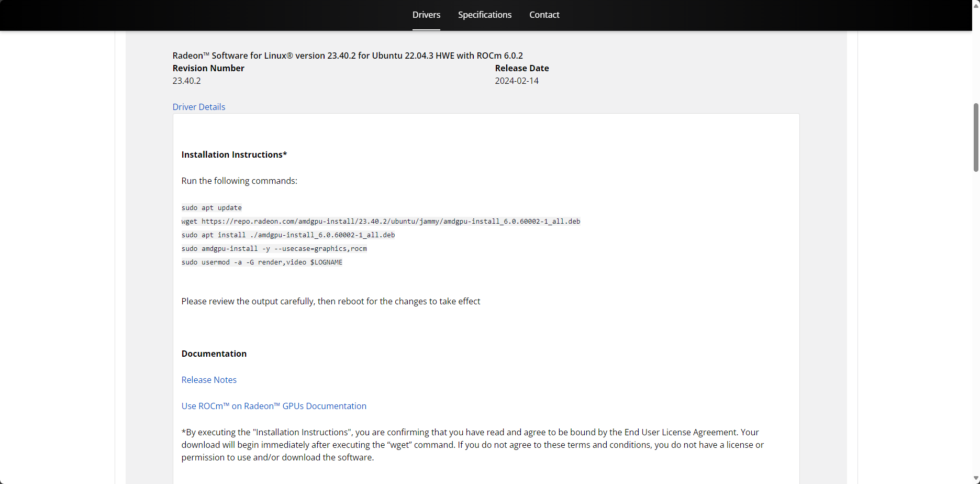Click the 'sudo apt install ./amdgpu-install' command

coord(288,235)
